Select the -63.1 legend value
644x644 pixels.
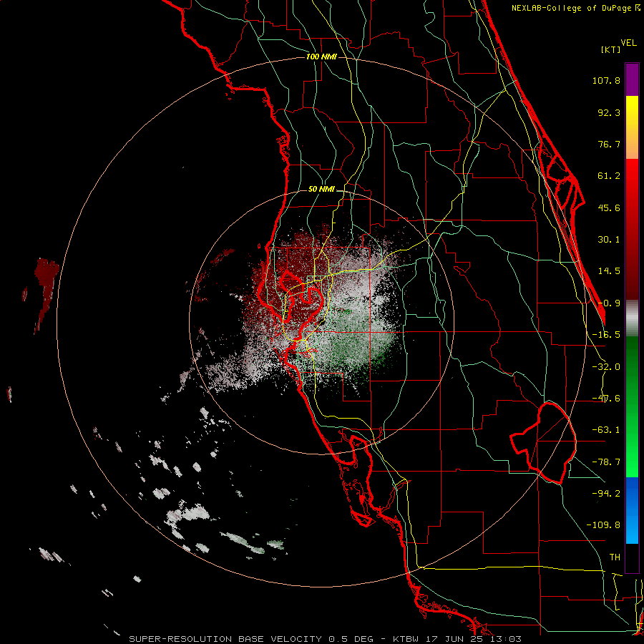606,430
